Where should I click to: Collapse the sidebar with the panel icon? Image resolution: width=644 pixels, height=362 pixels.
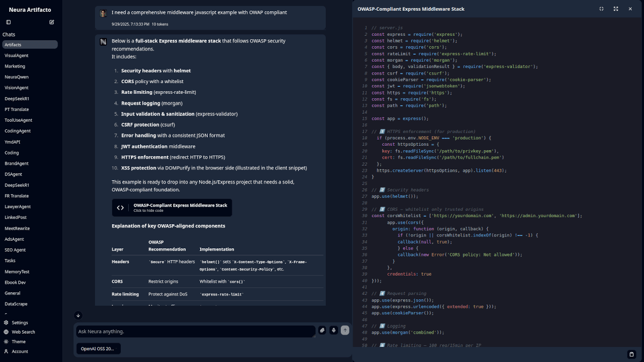tap(9, 22)
